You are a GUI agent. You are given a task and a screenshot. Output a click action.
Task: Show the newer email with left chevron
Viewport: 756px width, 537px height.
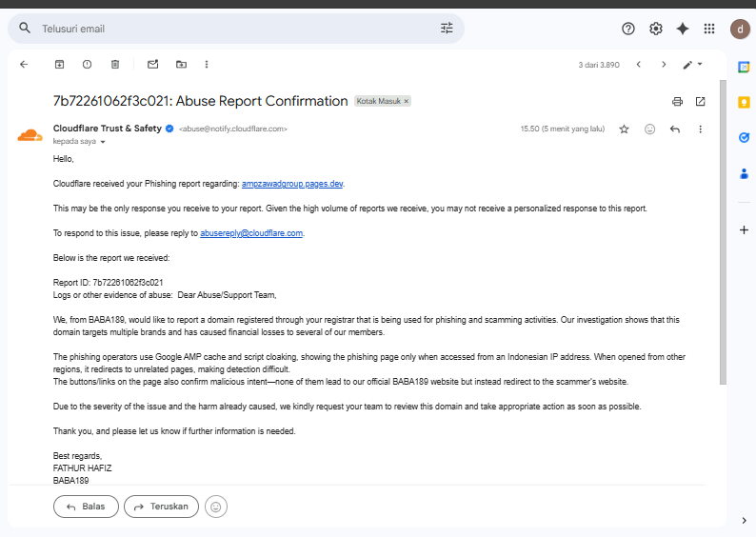click(638, 65)
